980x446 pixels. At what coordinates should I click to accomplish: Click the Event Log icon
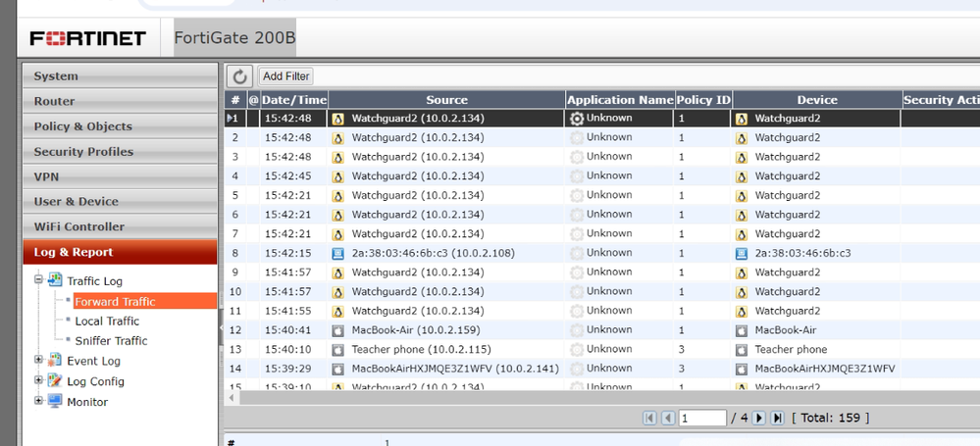click(x=56, y=360)
